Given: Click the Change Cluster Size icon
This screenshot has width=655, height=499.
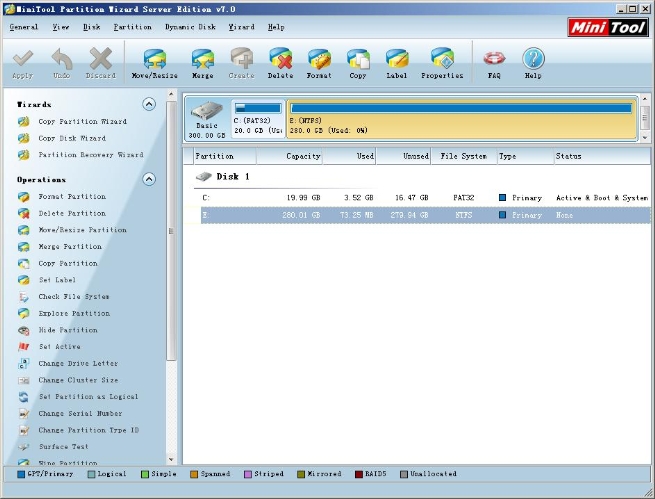Looking at the screenshot, I should (24, 380).
